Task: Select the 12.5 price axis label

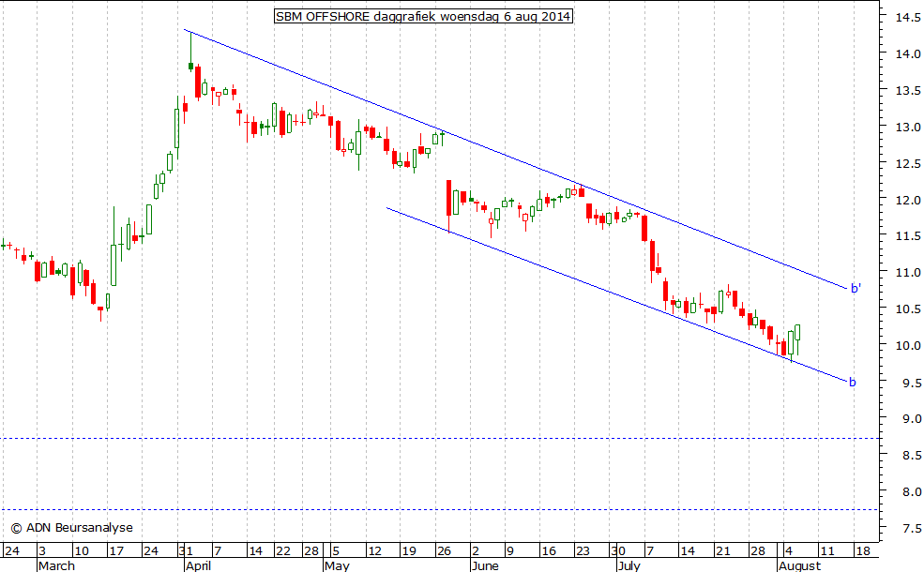Action: click(x=907, y=163)
